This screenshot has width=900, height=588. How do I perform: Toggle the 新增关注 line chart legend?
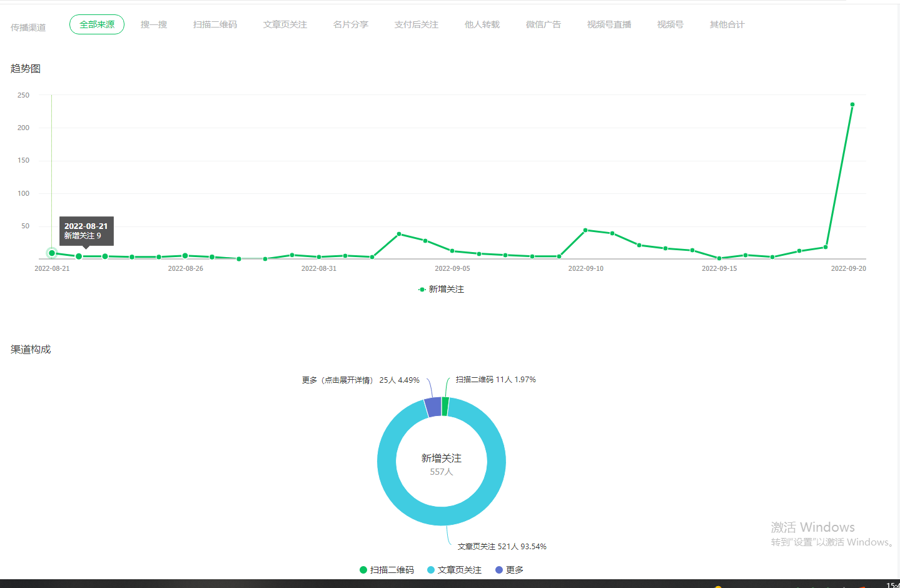442,289
